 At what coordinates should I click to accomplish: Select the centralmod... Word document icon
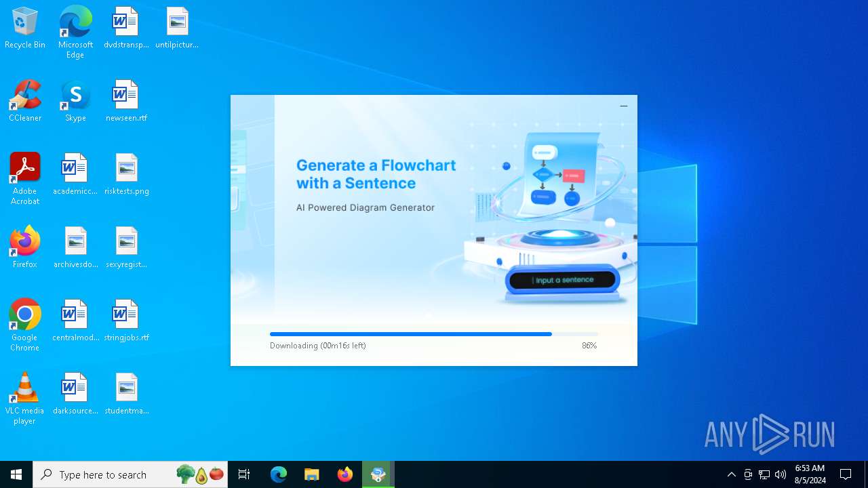[x=75, y=321]
